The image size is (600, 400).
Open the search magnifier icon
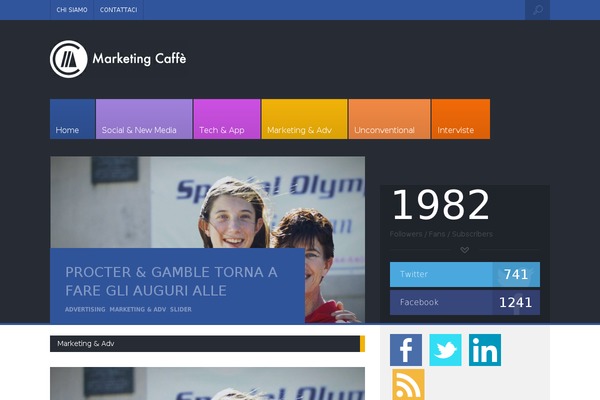click(537, 10)
